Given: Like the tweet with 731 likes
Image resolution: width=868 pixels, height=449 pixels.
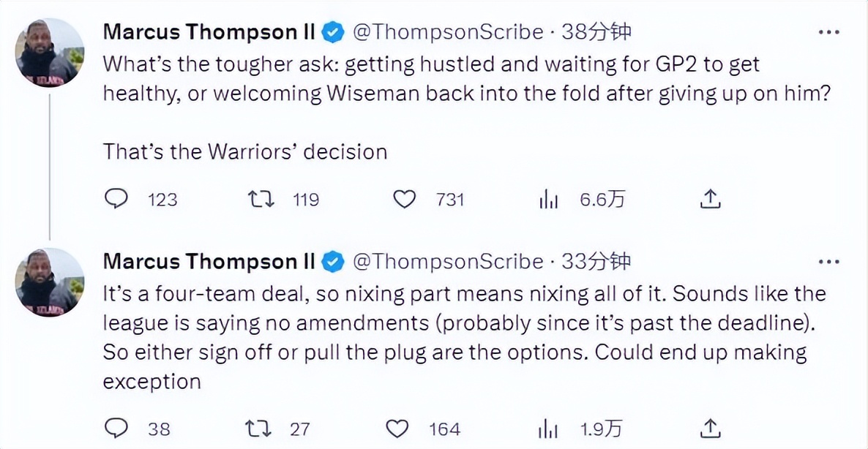Looking at the screenshot, I should 404,199.
